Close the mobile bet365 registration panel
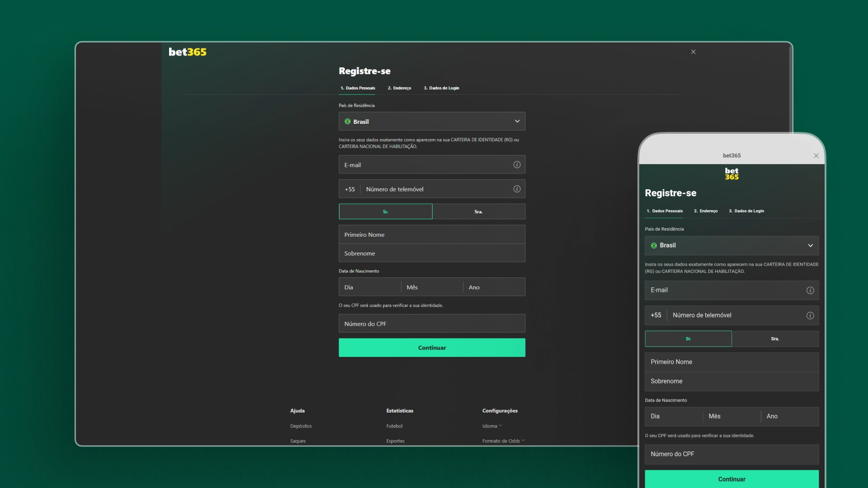 816,156
